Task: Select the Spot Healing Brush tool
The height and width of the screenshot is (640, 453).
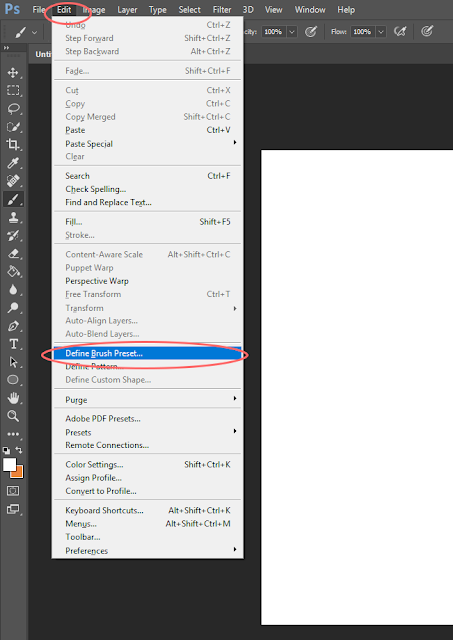Action: 13,181
